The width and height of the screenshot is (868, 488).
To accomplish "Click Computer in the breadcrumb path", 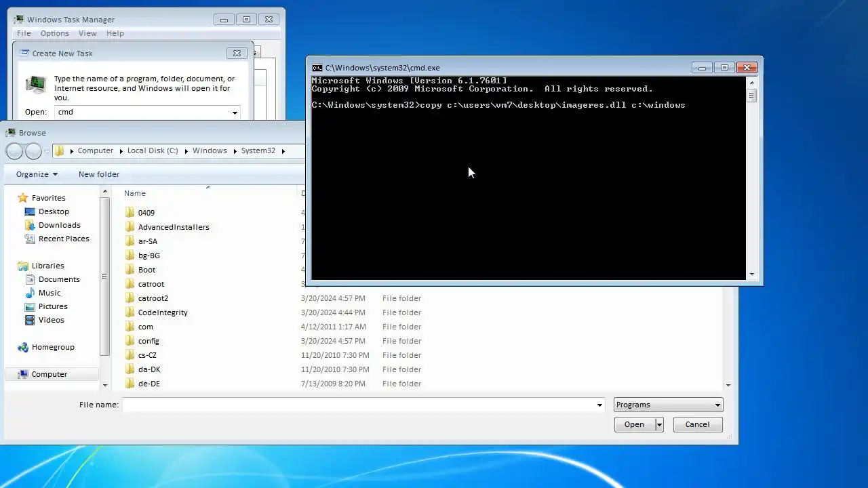I will click(x=95, y=151).
